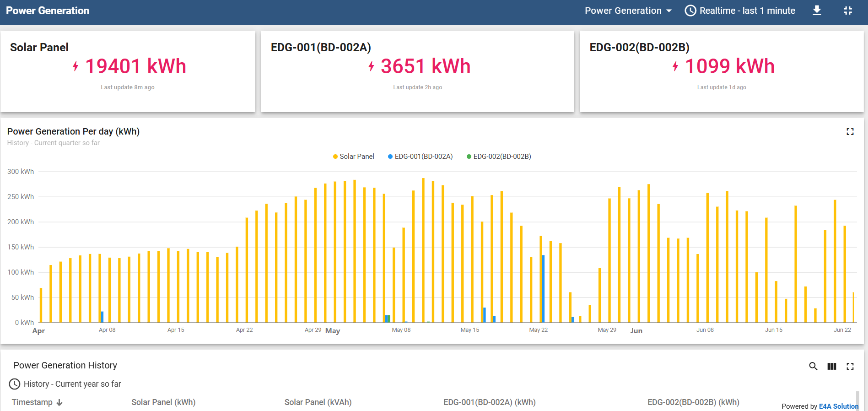Click the 'Last update 2h ago' text
Screen dimensions: 868x411
coord(418,87)
